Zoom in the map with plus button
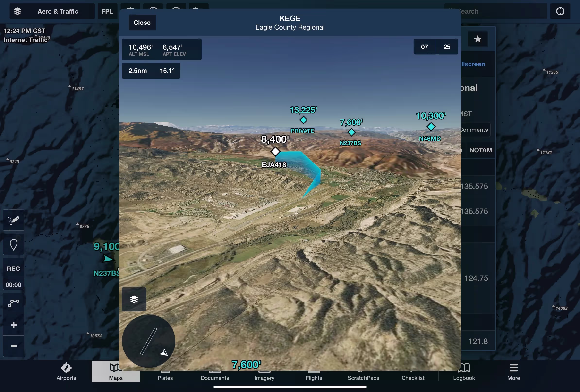 [13, 325]
